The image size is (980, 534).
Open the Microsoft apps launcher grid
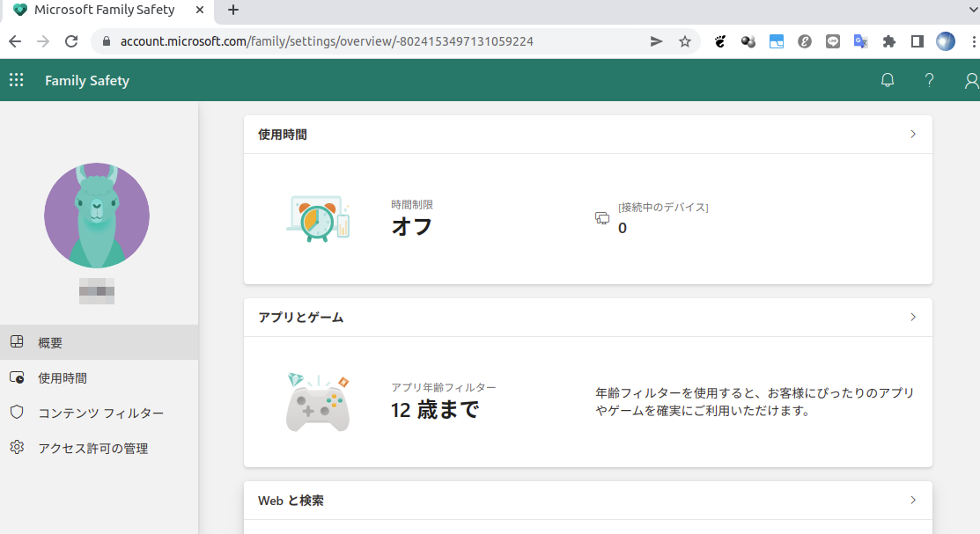tap(16, 80)
